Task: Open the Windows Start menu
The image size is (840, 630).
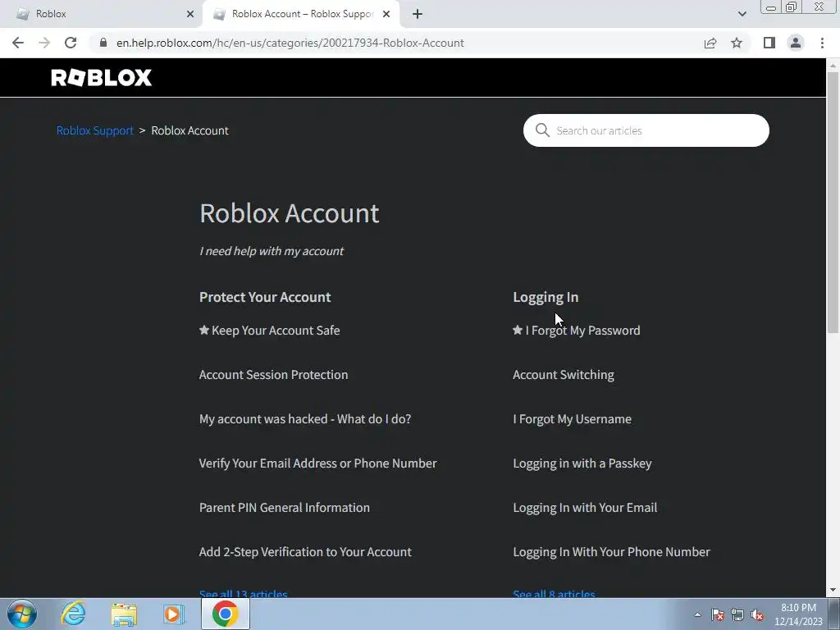Action: coord(22,614)
